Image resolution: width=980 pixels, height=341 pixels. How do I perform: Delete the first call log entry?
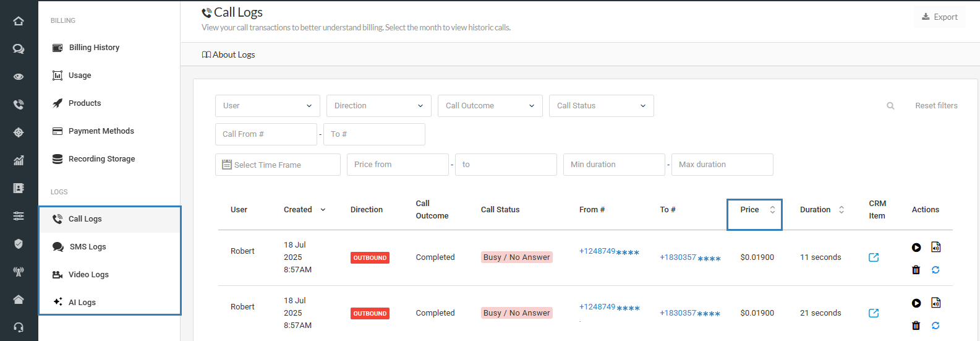tap(916, 270)
